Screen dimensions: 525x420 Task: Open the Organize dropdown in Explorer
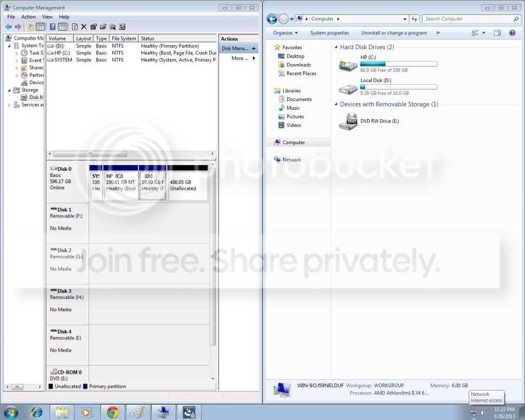point(285,33)
